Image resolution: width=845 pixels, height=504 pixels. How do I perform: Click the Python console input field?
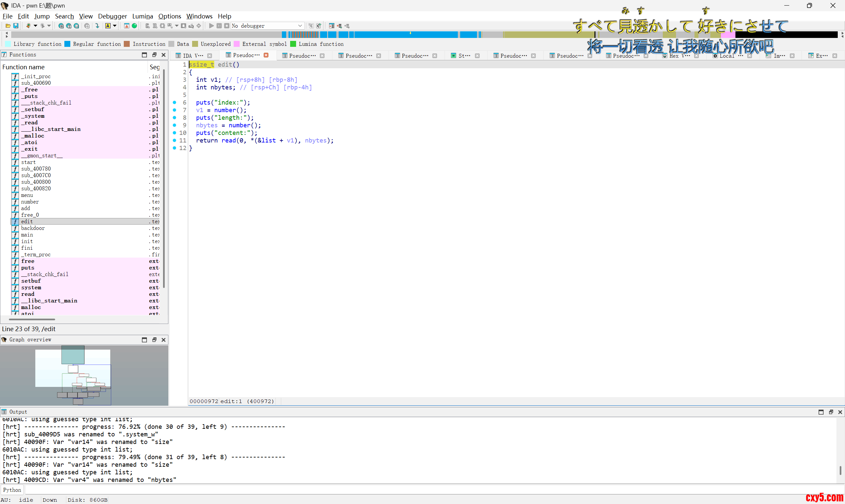tap(408, 490)
